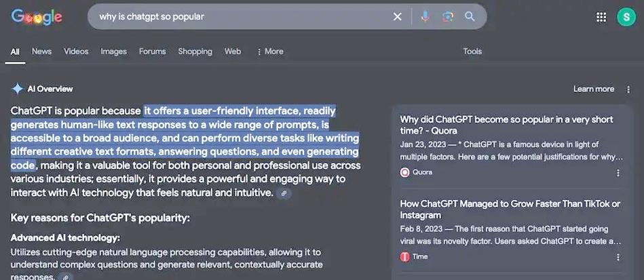Open AI Overview three-dot options menu
The width and height of the screenshot is (644, 280).
(628, 89)
